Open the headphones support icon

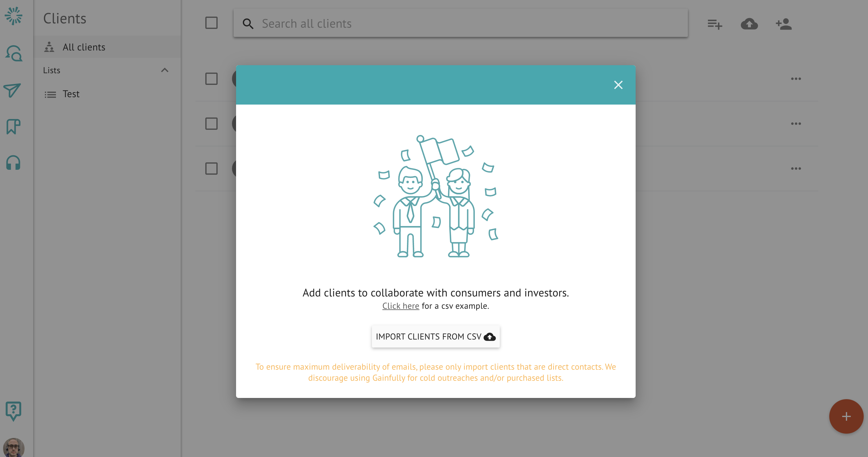point(14,163)
